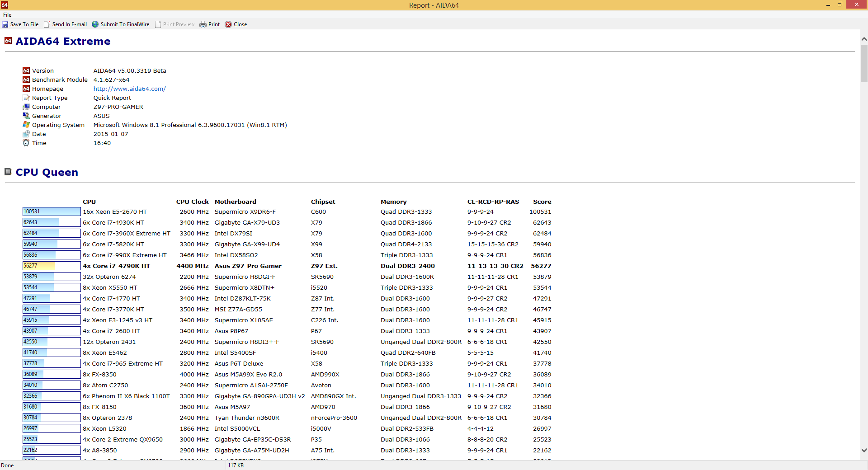868x470 pixels.
Task: Click the AIDA64 Extreme heading icon
Action: [8, 41]
